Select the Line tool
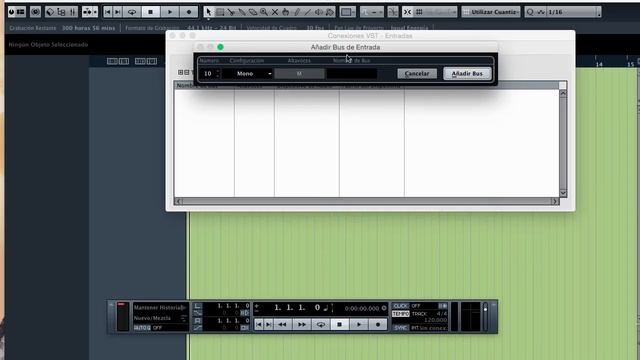Image resolution: width=640 pixels, height=360 pixels. 308,12
